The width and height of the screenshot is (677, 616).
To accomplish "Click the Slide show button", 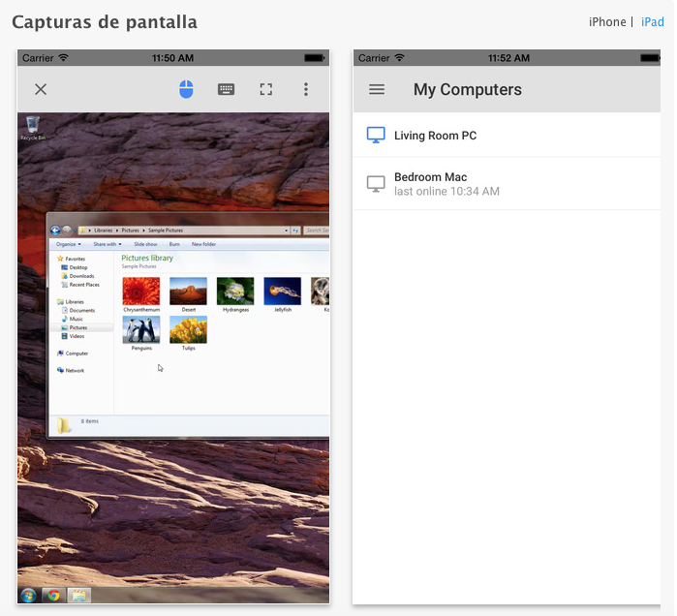I will 145,244.
